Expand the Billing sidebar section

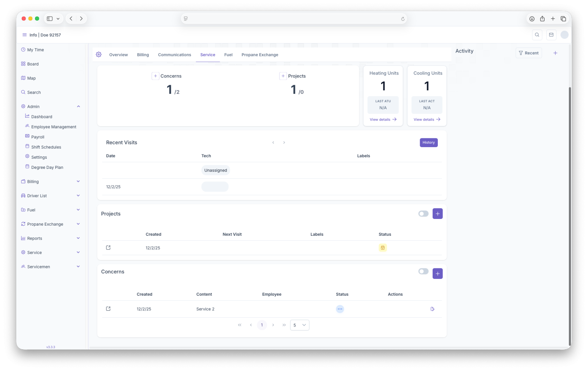[x=78, y=181]
